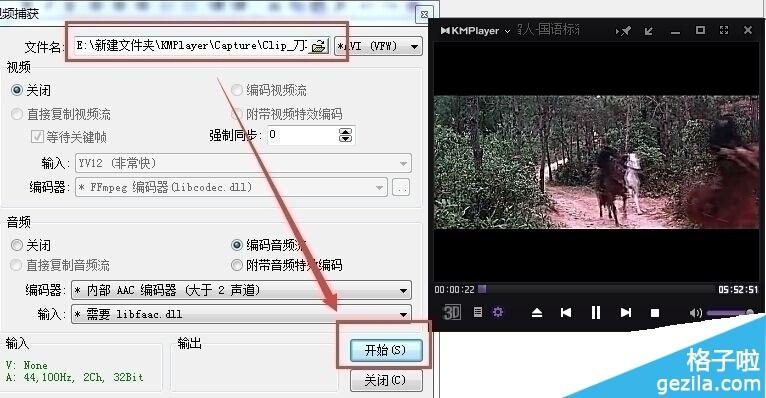Click the KMPlayer seek progress bar

(x=596, y=289)
